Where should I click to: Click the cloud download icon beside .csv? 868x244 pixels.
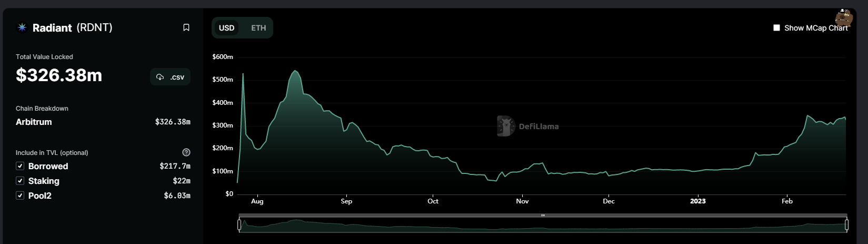(x=160, y=77)
